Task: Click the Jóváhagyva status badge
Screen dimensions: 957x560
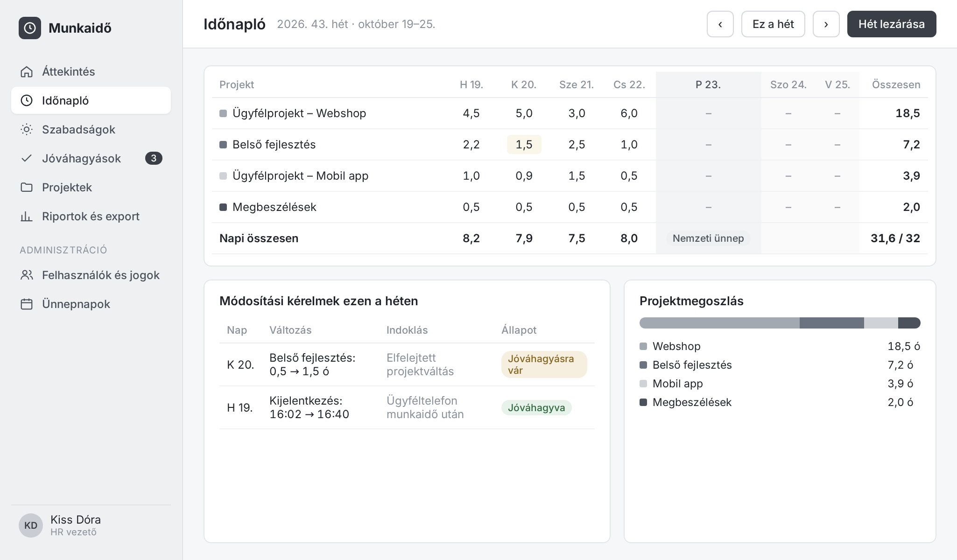Action: [536, 407]
